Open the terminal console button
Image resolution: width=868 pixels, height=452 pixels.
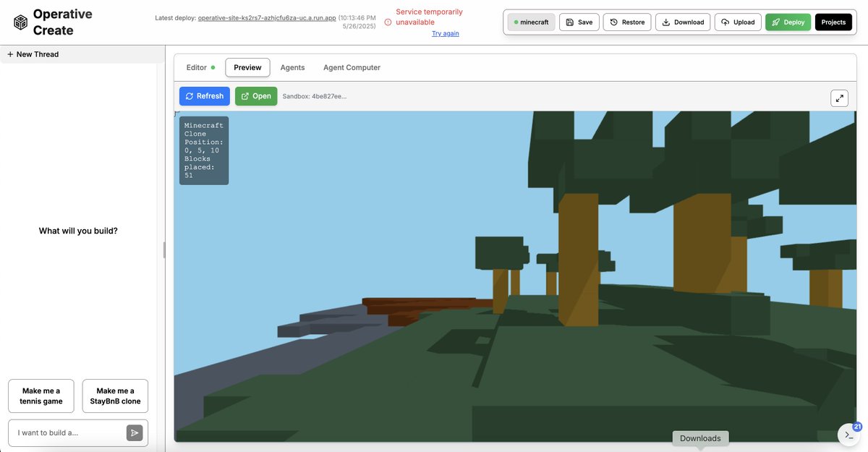point(849,435)
